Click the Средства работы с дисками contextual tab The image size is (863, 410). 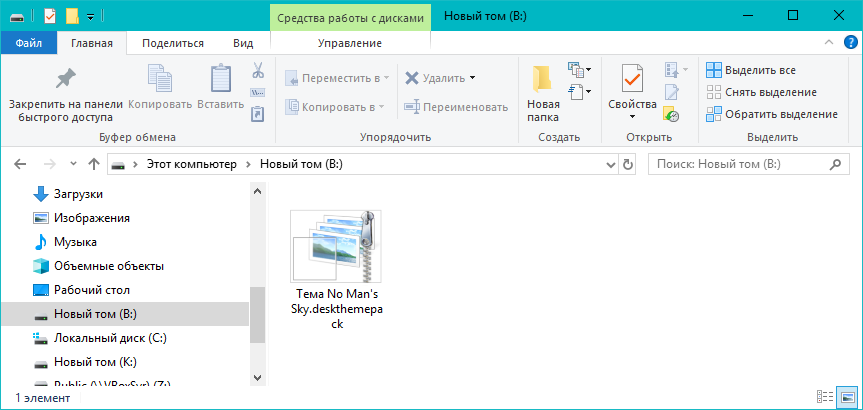[351, 18]
